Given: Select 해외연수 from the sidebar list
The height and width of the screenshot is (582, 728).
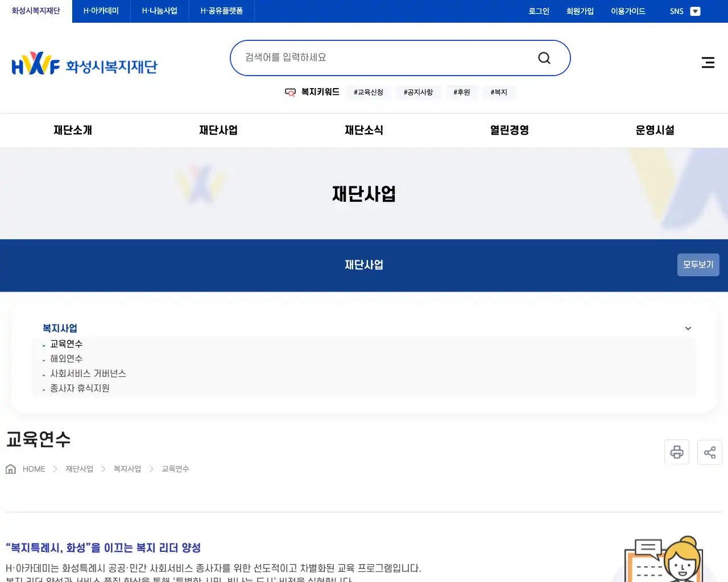Looking at the screenshot, I should point(66,359).
